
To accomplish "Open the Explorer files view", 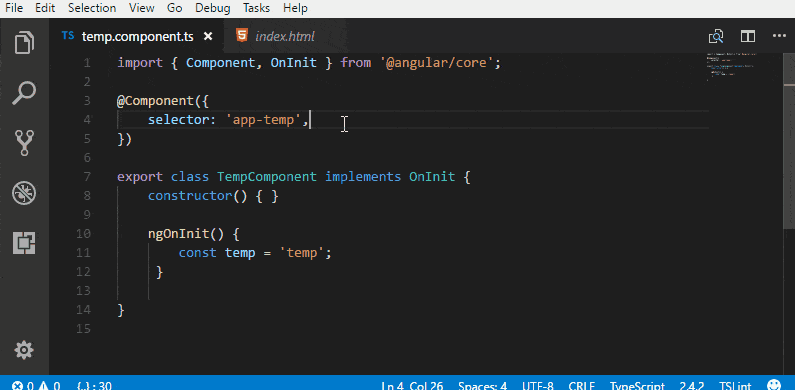I will 24,43.
